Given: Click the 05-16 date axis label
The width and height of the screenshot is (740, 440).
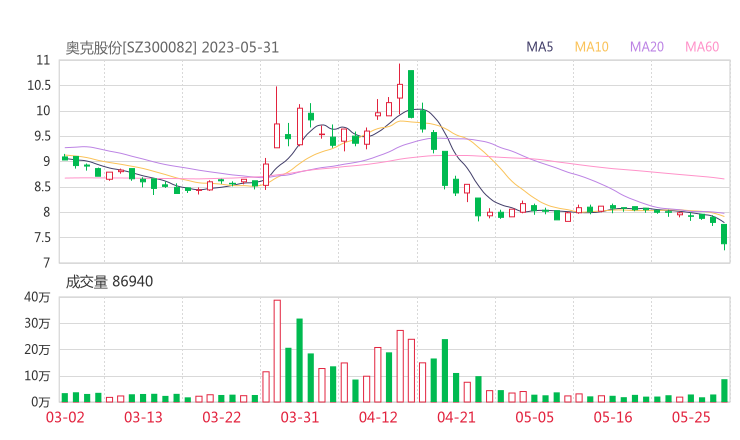Looking at the screenshot, I should (x=613, y=417).
